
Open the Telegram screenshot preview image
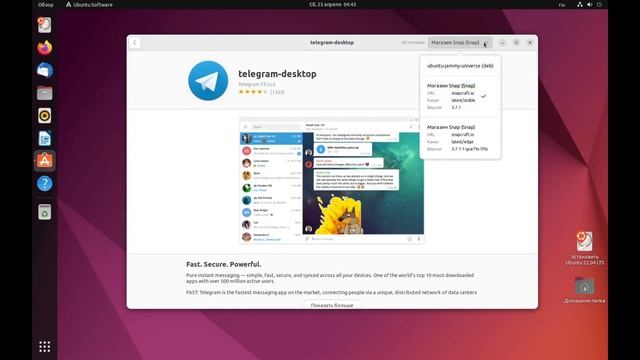[x=332, y=180]
